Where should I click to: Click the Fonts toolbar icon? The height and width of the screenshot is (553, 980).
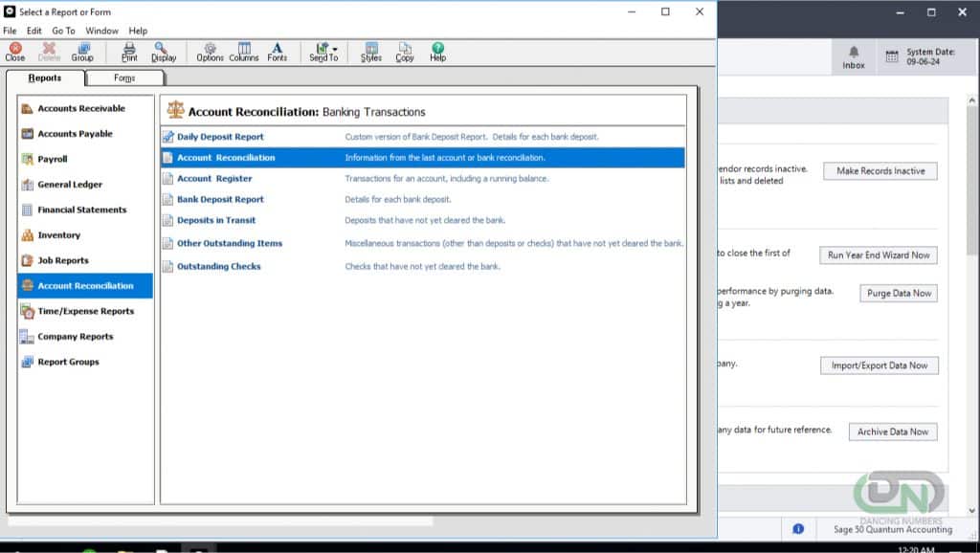277,52
